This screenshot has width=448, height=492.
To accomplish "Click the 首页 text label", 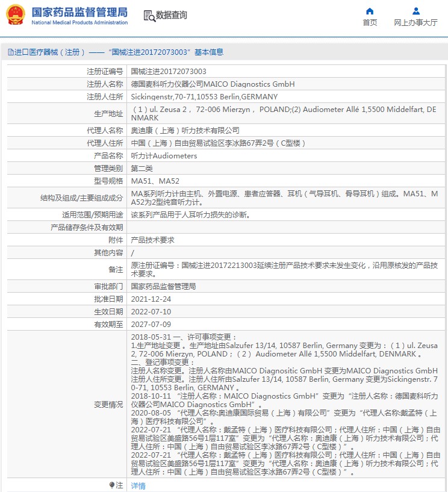I will [x=370, y=23].
